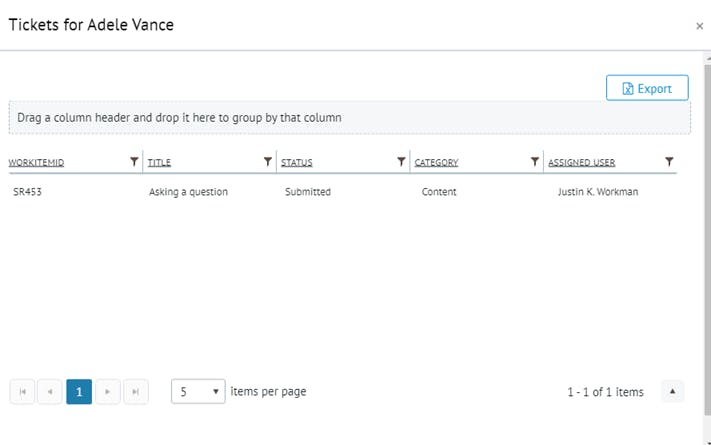
Task: Go to next page of tickets
Action: coord(107,392)
